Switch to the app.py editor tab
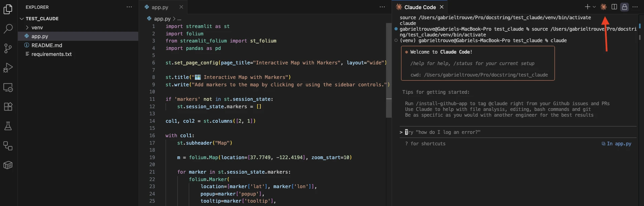 (x=160, y=7)
